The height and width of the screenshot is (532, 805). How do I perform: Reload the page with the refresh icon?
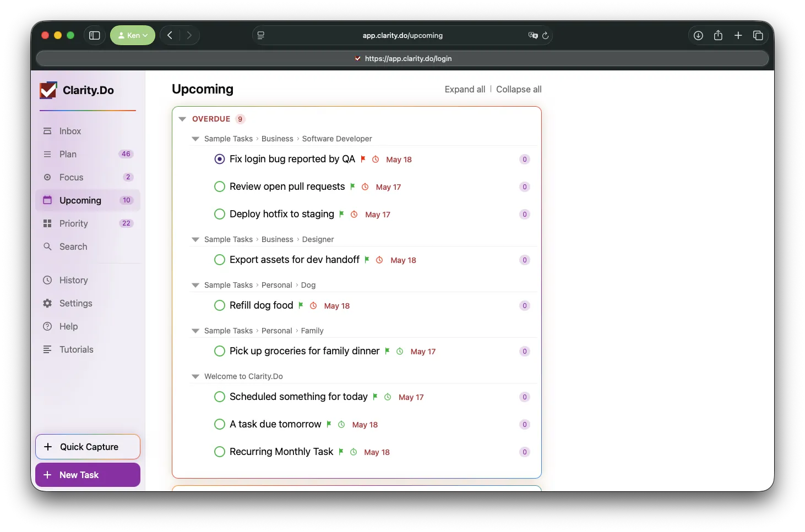click(546, 35)
